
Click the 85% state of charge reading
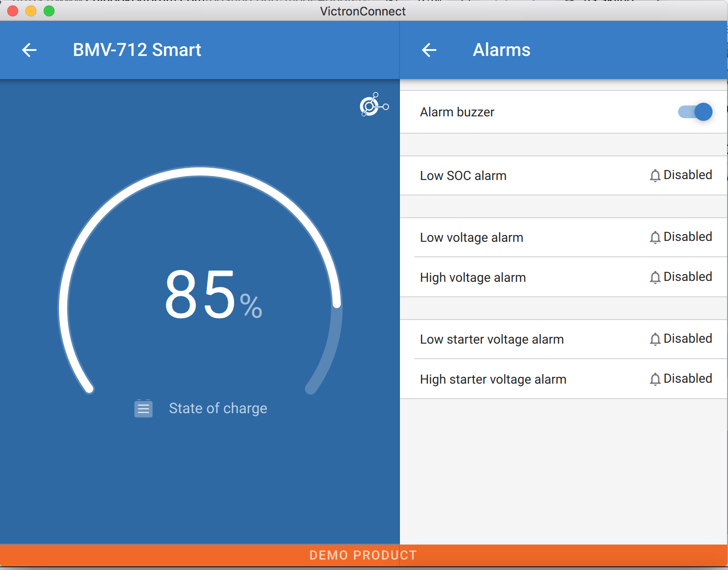coord(213,294)
